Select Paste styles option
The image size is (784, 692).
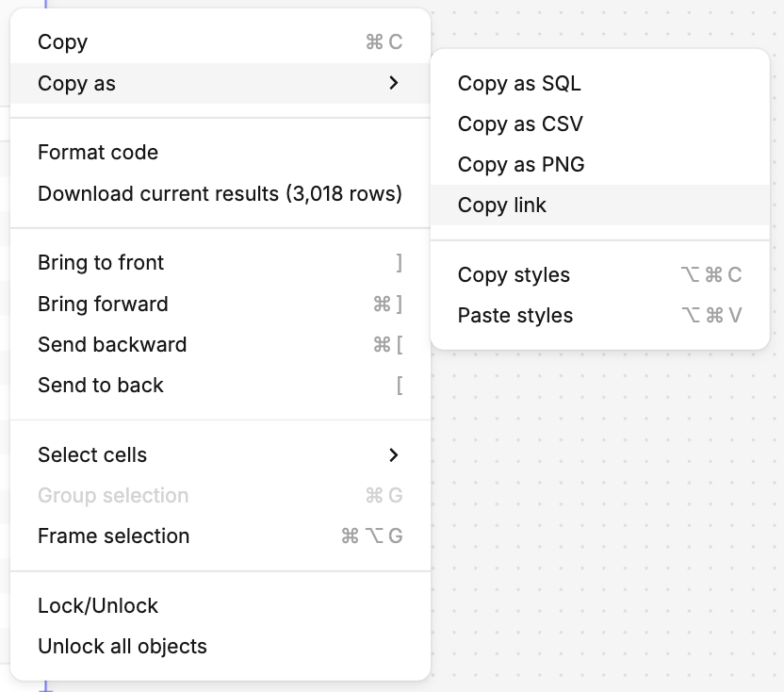pos(515,316)
